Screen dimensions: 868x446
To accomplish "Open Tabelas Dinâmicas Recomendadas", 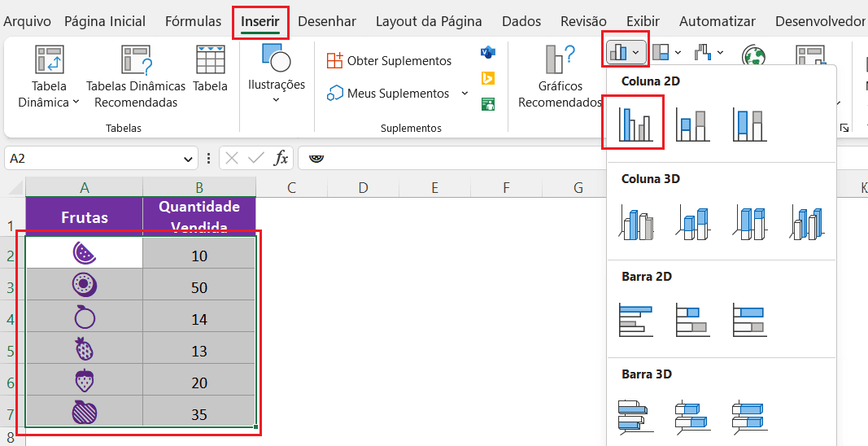I will tap(136, 77).
